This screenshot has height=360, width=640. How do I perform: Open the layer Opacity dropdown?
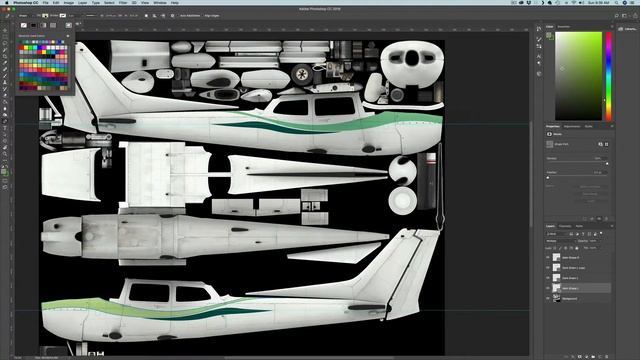[593, 241]
